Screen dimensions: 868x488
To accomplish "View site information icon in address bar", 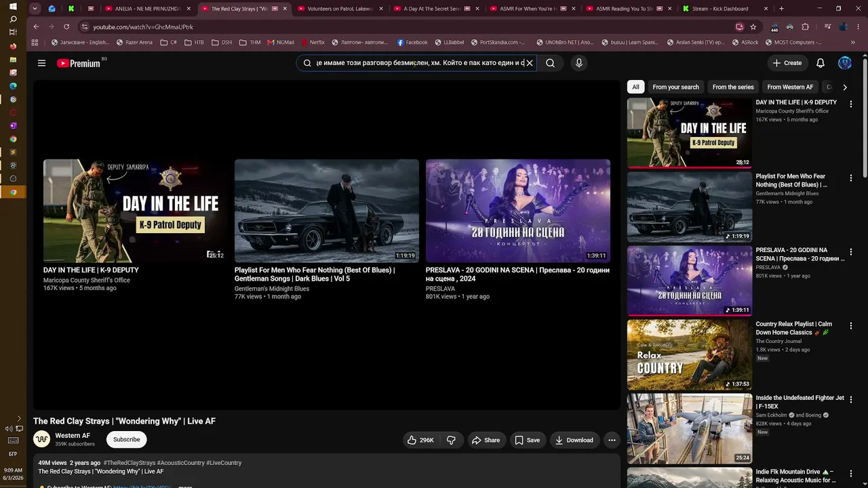I will point(85,27).
